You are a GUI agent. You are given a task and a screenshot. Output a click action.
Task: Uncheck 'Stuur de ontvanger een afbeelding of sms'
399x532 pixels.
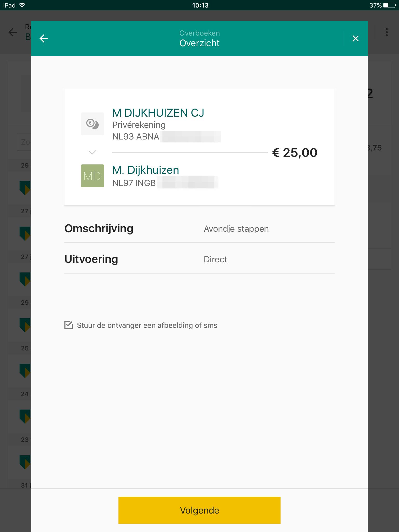click(x=69, y=325)
